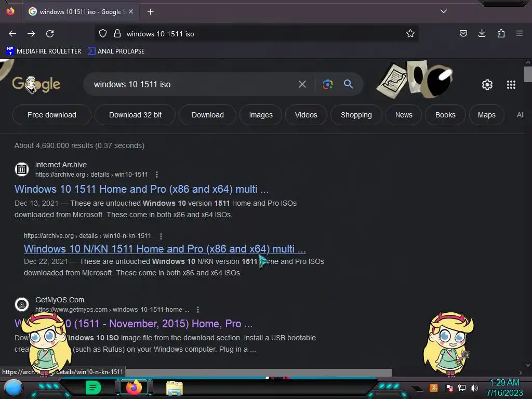Bookmark this page with the star icon
This screenshot has width=532, height=399.
[x=410, y=33]
